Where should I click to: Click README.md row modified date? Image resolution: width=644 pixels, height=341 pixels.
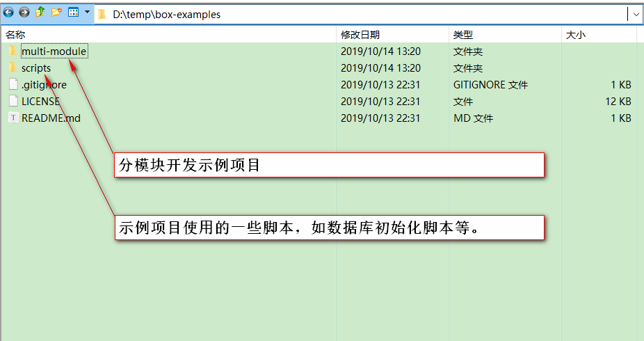(x=380, y=118)
